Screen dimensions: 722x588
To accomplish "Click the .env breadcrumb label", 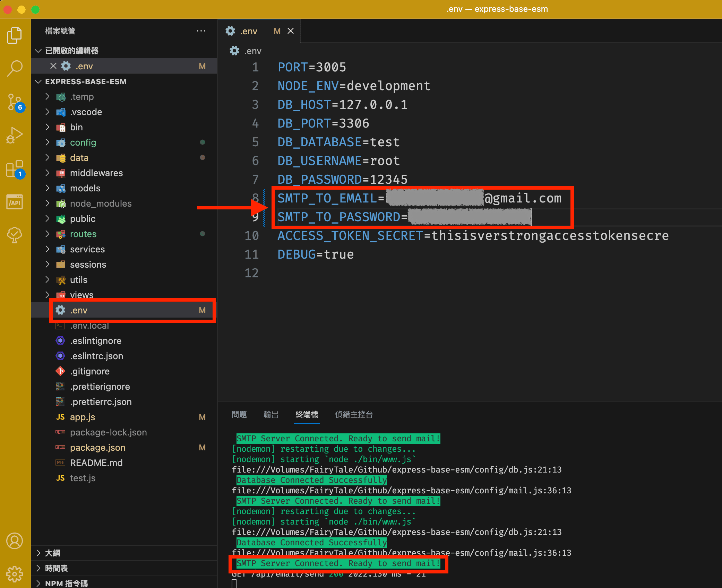I will coord(253,51).
